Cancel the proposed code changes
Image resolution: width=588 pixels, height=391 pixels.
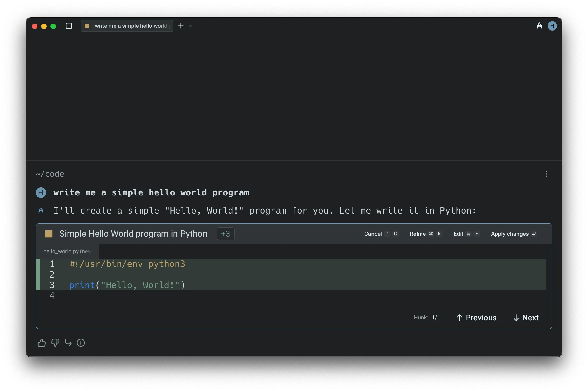[x=373, y=234]
